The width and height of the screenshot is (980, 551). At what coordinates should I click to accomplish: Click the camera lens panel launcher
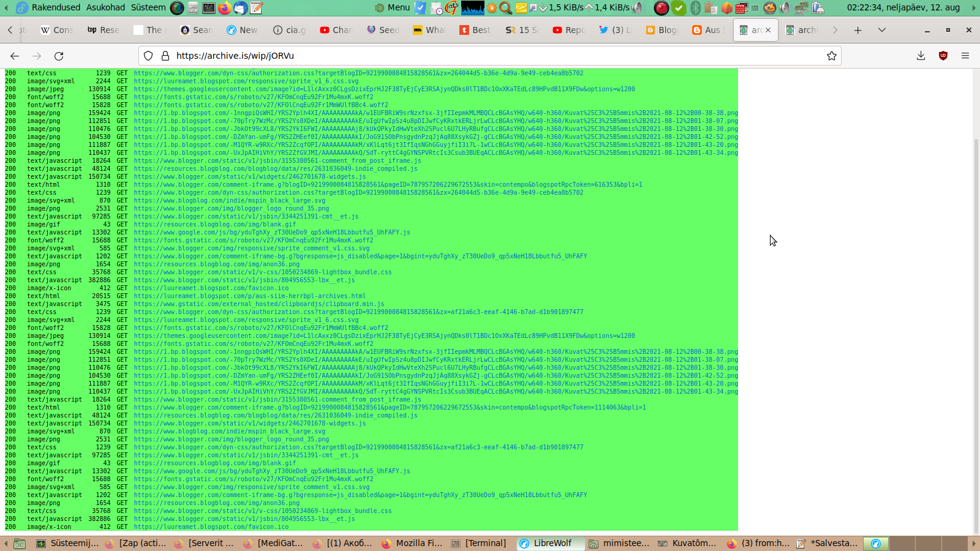tap(177, 8)
